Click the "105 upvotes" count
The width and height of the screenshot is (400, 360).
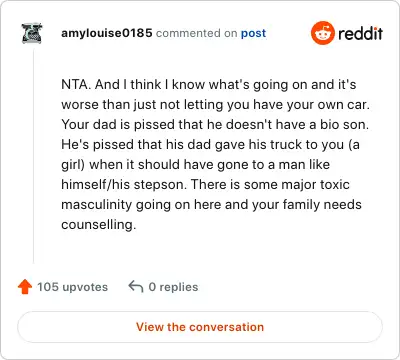[x=72, y=287]
